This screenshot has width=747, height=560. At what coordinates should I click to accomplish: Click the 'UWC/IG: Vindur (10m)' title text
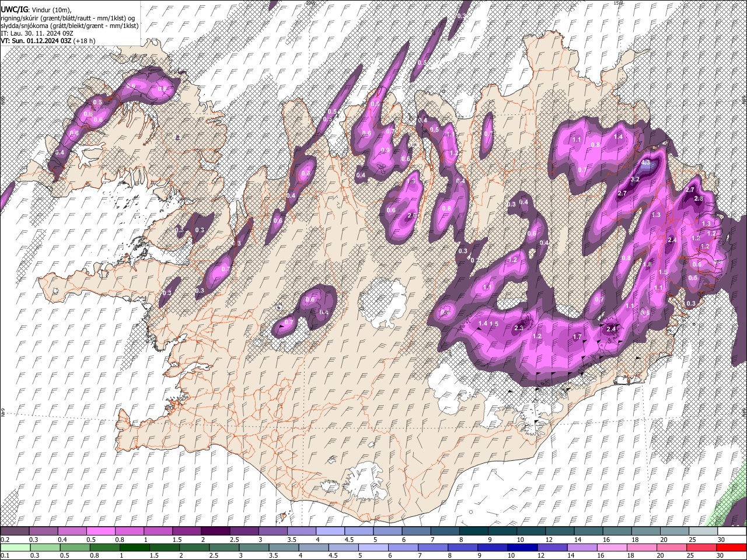(x=37, y=10)
